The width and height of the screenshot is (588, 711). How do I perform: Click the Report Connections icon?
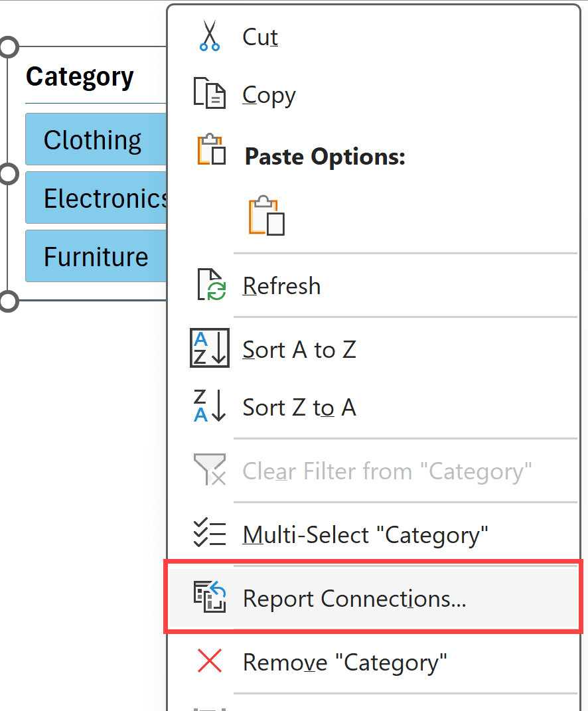(209, 597)
